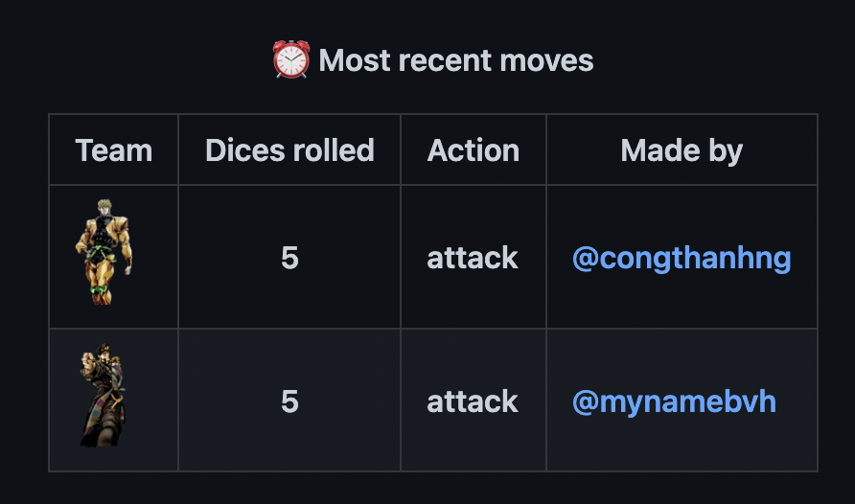Click the word by in header
This screenshot has width=855, height=504.
pyautogui.click(x=726, y=151)
